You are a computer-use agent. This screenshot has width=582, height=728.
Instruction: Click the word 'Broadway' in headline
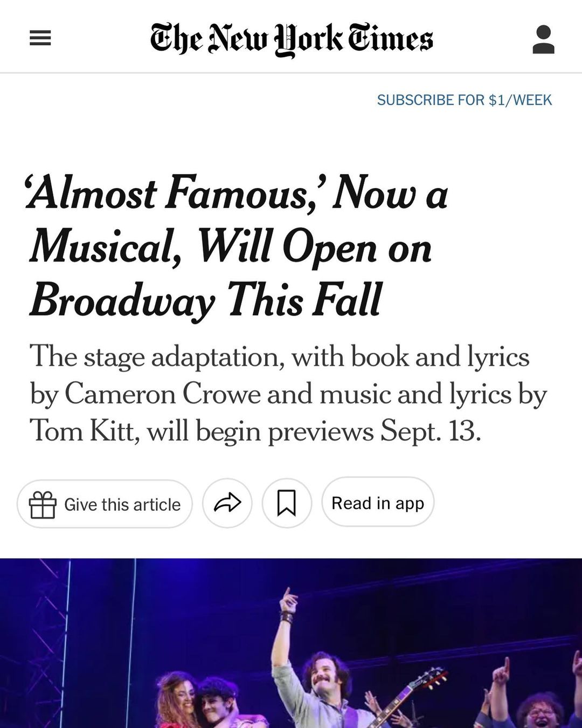click(x=123, y=301)
